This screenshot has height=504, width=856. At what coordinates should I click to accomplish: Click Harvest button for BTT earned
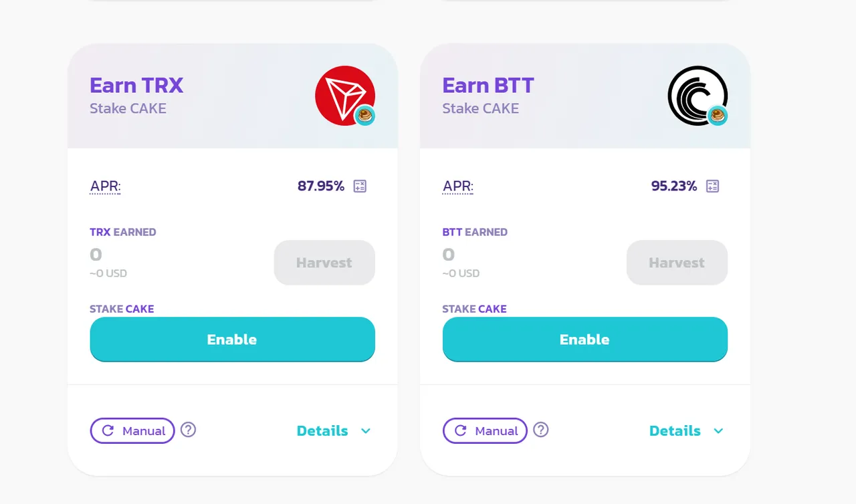click(677, 263)
